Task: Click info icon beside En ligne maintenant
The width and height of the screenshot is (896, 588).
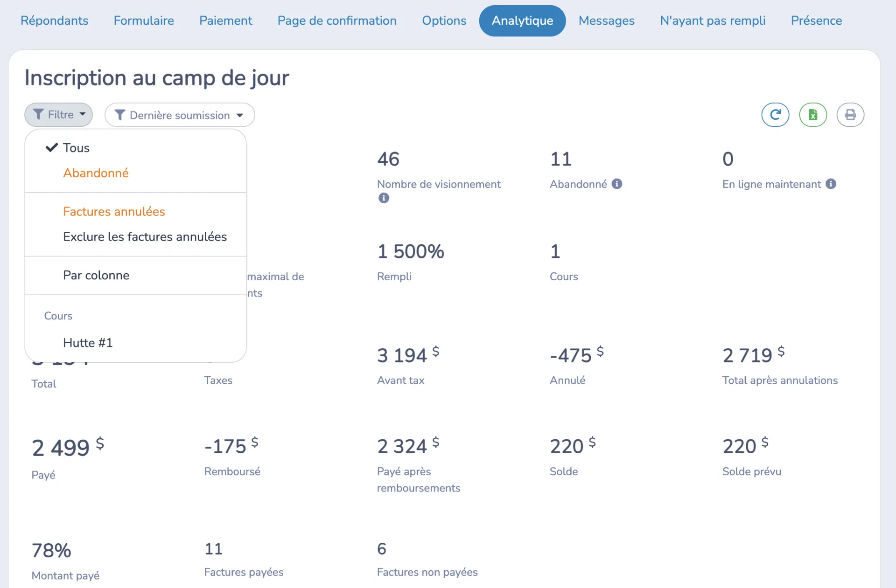Action: pyautogui.click(x=831, y=184)
